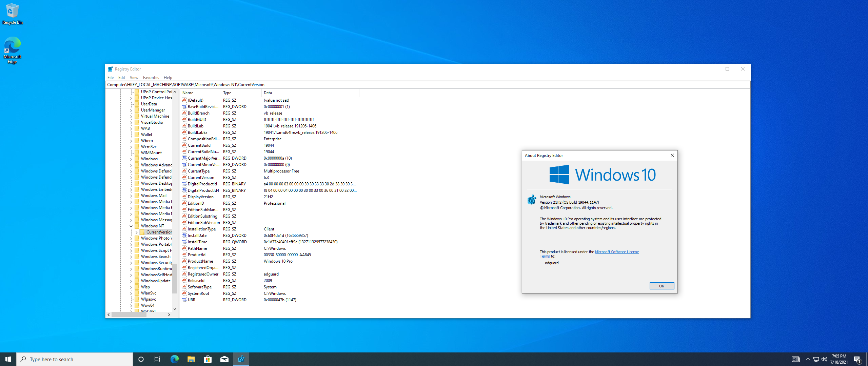The width and height of the screenshot is (868, 366).
Task: Open the View menu
Action: (x=134, y=78)
